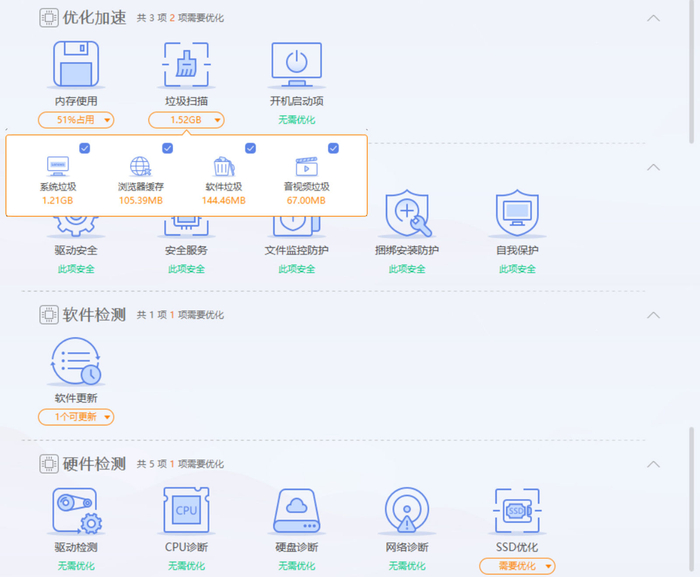This screenshot has width=700, height=577.
Task: Open the 硬盘诊断 disk icon
Action: pyautogui.click(x=296, y=511)
